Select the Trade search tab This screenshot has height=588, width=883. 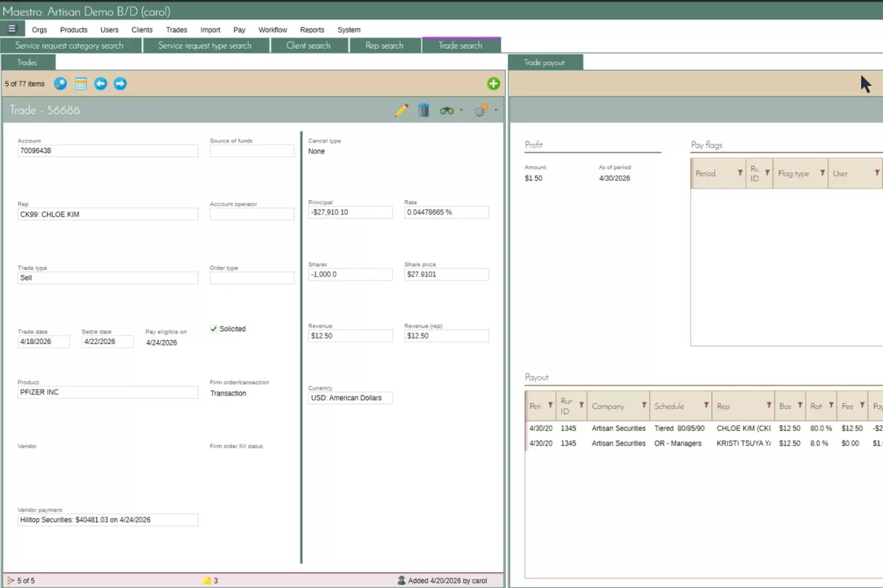coord(460,45)
